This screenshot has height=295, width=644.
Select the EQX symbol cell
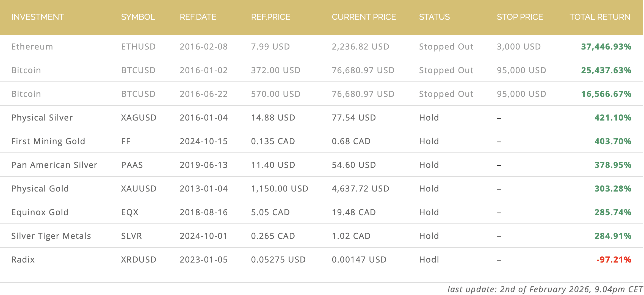[x=130, y=212]
